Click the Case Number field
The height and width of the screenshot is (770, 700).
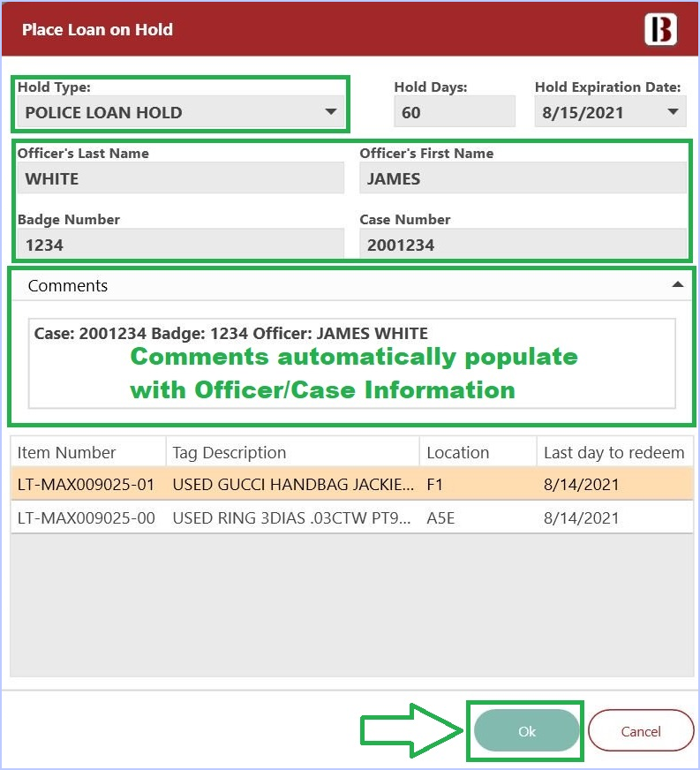click(x=523, y=244)
